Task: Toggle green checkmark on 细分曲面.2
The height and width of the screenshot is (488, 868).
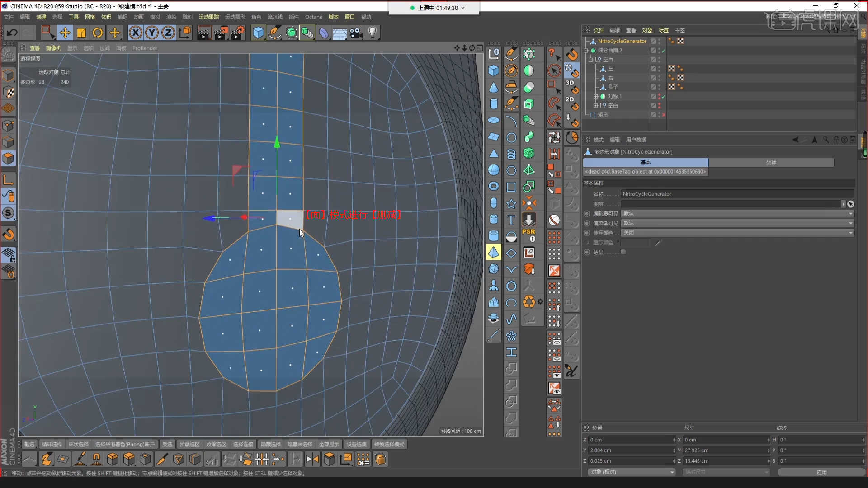Action: 664,51
